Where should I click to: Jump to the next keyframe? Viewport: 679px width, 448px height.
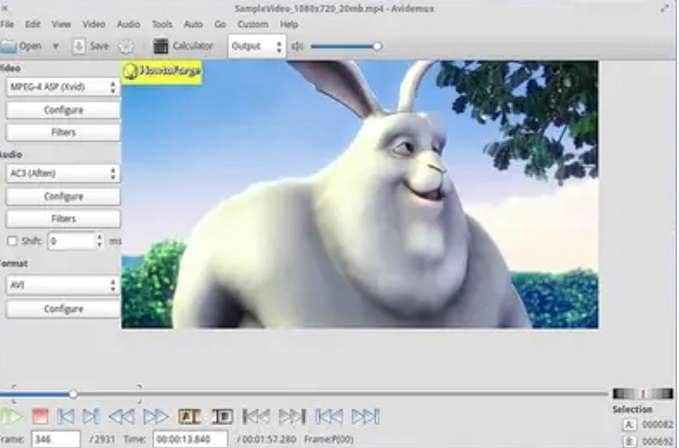click(155, 416)
